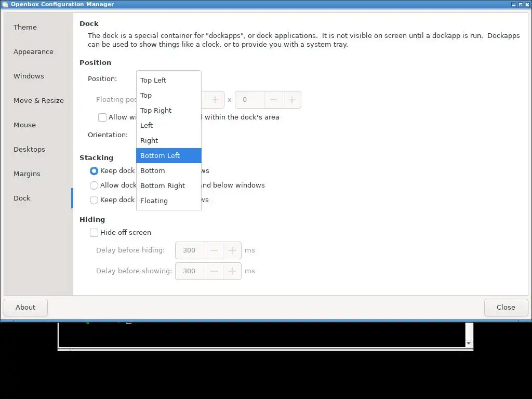Increase Delay before hiding with plus
This screenshot has width=532, height=399.
[232, 250]
